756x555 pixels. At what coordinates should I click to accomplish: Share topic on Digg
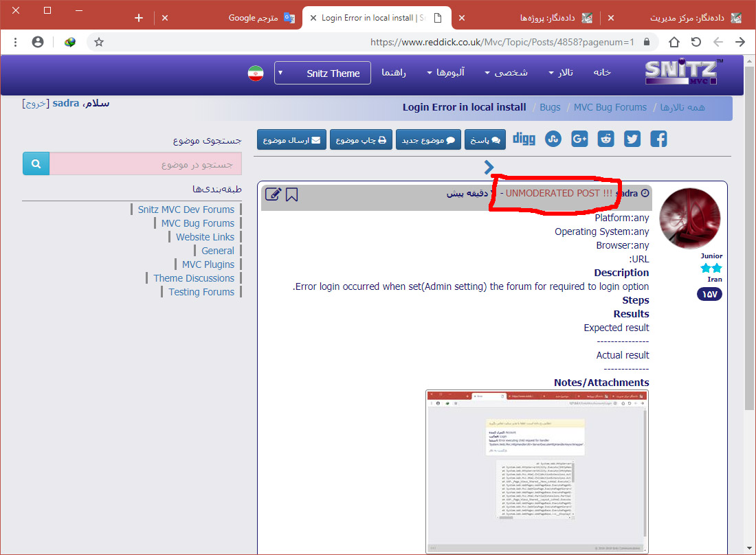pos(524,139)
